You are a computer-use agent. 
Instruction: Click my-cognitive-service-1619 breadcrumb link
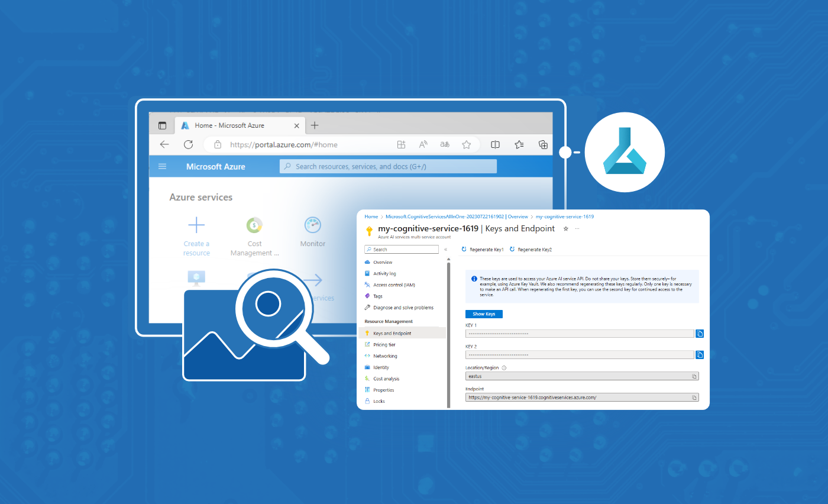565,217
